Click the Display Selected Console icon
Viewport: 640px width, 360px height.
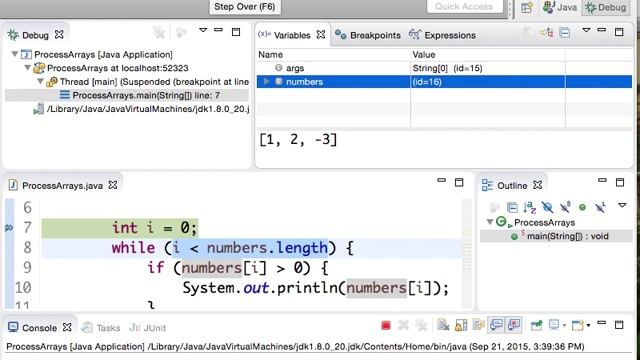tap(554, 325)
